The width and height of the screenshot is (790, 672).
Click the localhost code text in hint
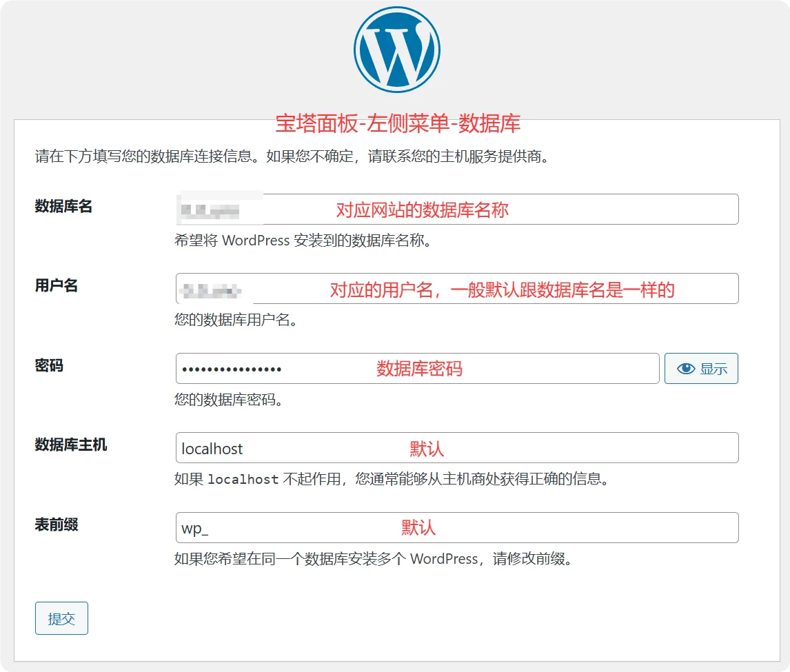(243, 480)
